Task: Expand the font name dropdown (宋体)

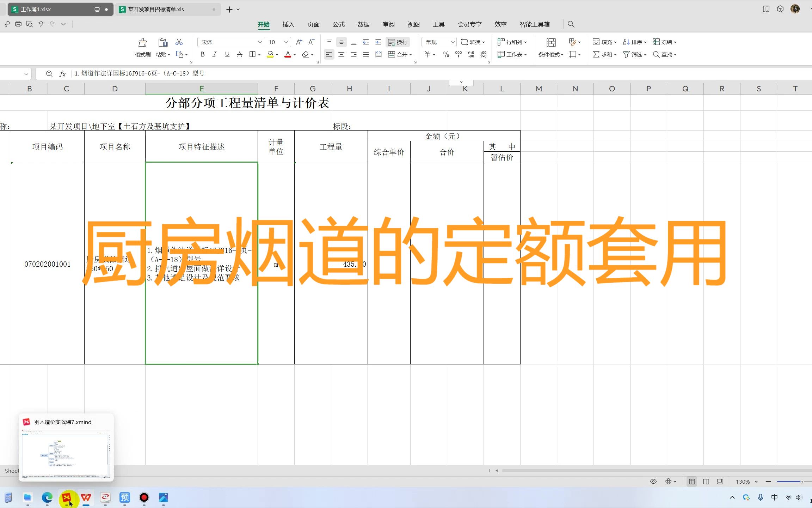Action: (260, 42)
